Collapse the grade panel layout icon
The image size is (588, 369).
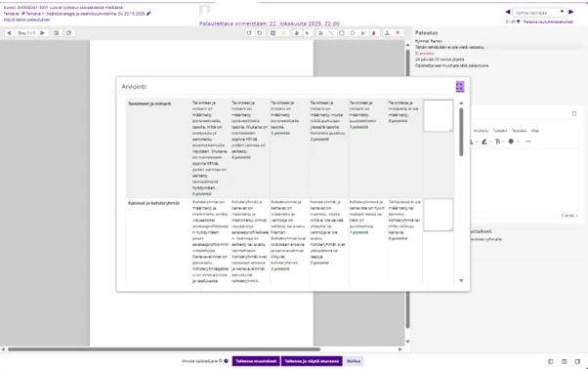577,361
